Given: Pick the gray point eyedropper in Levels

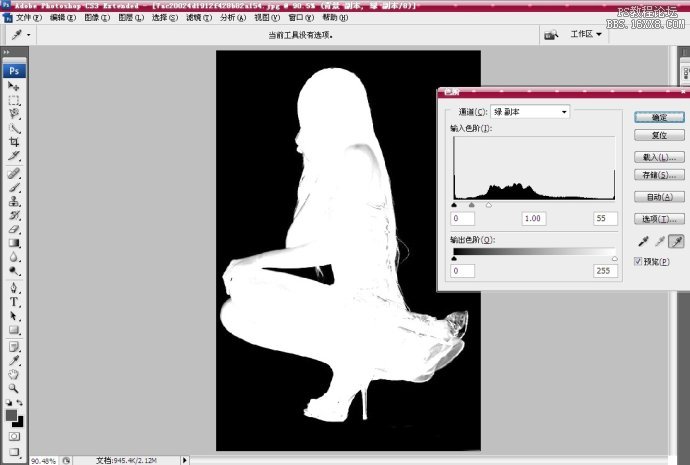Looking at the screenshot, I should [x=660, y=241].
